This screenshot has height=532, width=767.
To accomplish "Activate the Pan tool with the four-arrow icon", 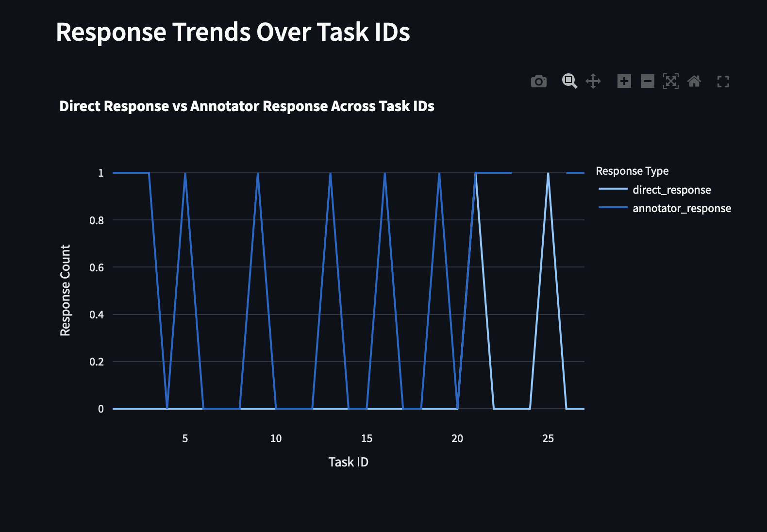I will click(x=593, y=81).
